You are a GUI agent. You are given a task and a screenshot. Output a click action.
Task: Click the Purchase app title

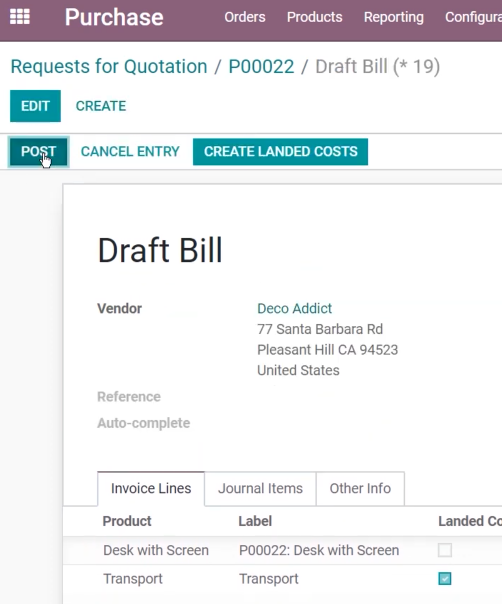pyautogui.click(x=114, y=17)
